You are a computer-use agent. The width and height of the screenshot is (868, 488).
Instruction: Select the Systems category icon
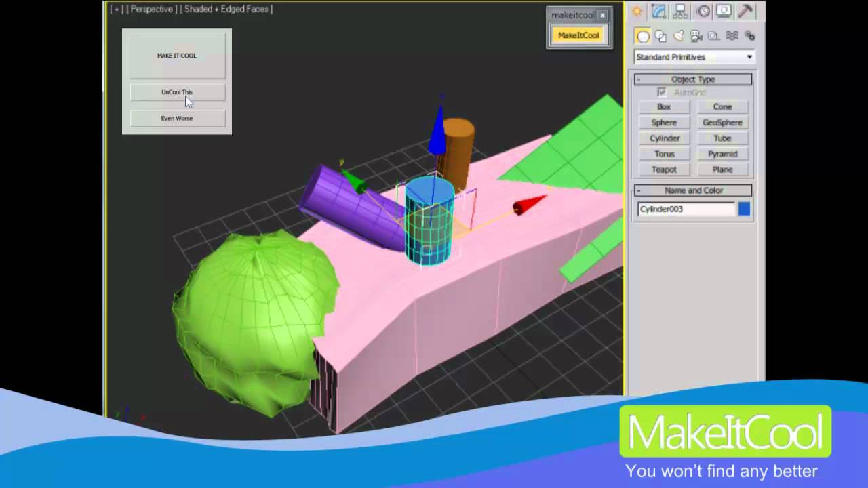click(x=749, y=36)
